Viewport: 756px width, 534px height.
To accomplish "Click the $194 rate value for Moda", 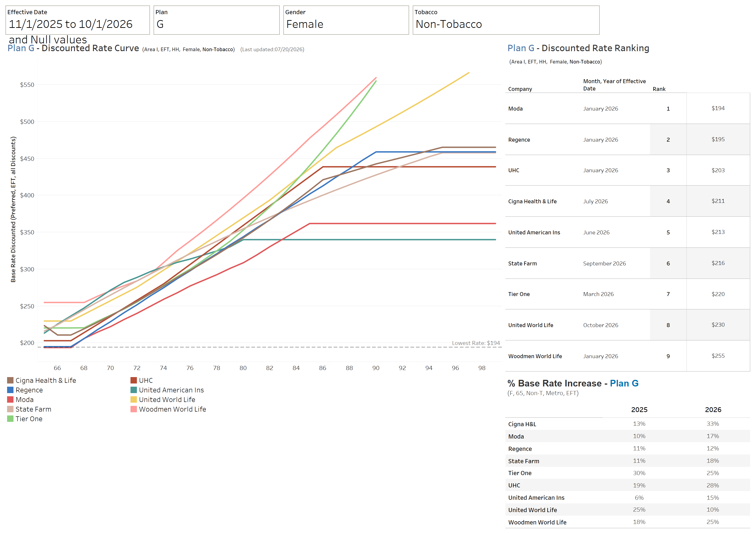I will tap(718, 108).
